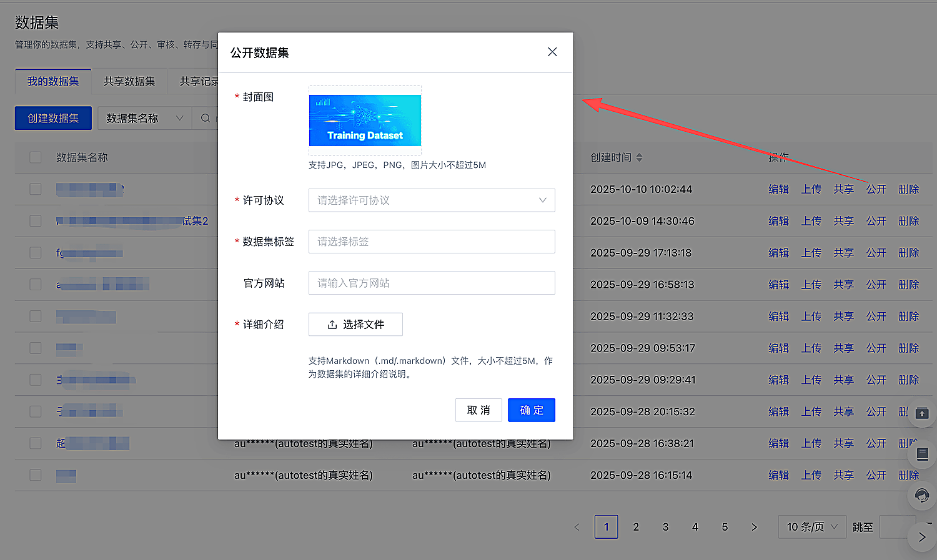Tick the checkbox for the 2025-10-10 10:02:44 row
Screen dimensions: 937x560
36,189
